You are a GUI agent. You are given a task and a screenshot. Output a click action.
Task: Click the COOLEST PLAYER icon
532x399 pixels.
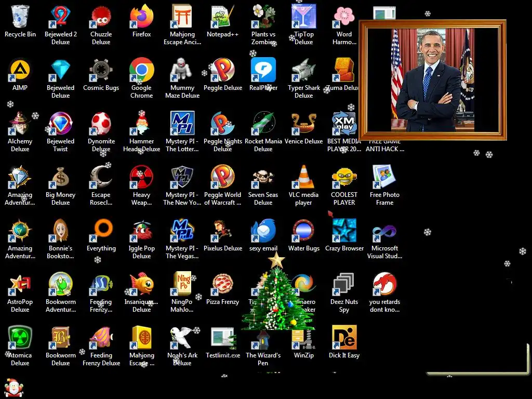[344, 177]
